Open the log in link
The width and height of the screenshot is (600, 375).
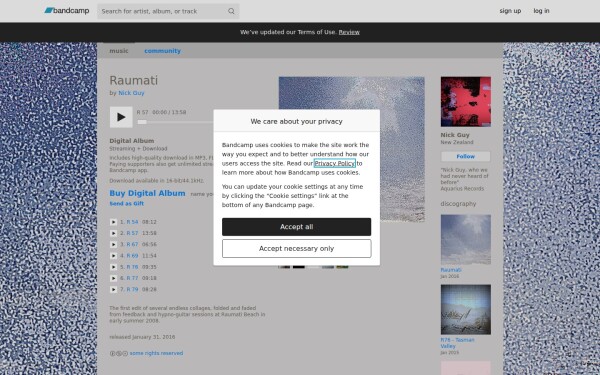tap(541, 11)
